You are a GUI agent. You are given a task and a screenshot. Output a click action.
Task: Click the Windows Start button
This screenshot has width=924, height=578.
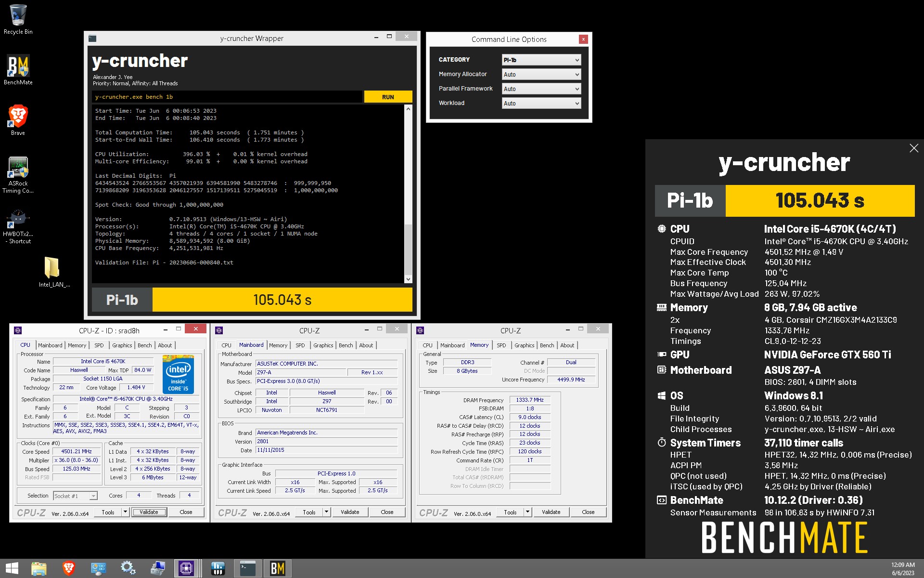coord(12,568)
